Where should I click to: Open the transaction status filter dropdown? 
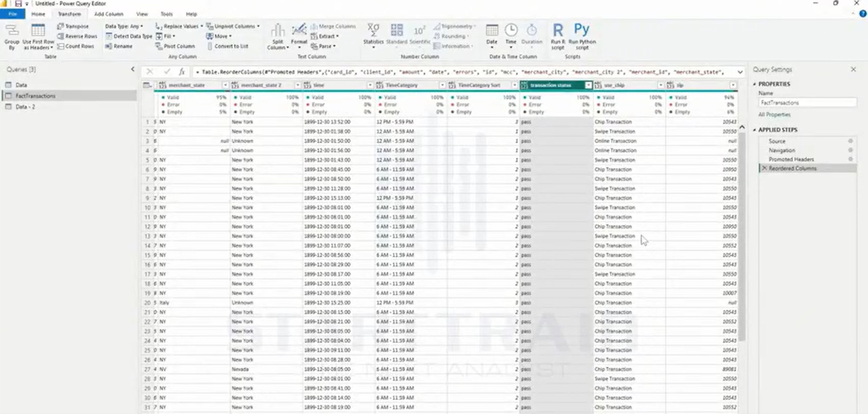(x=588, y=85)
